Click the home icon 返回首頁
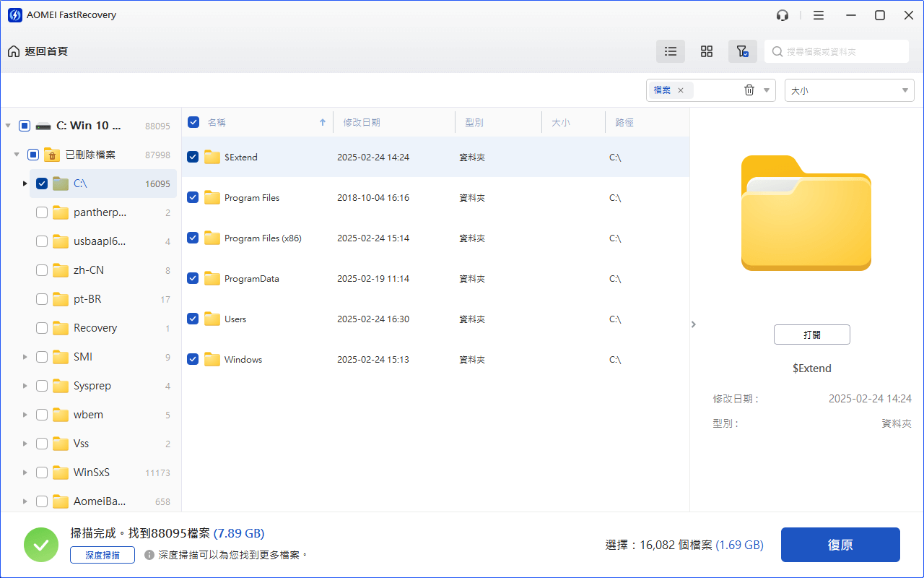924x578 pixels. (14, 51)
